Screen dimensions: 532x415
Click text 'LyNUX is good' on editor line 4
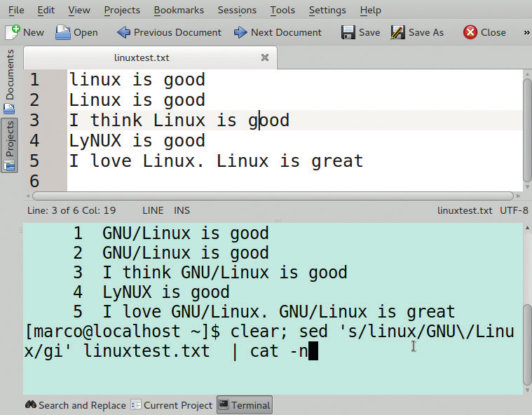(x=137, y=141)
